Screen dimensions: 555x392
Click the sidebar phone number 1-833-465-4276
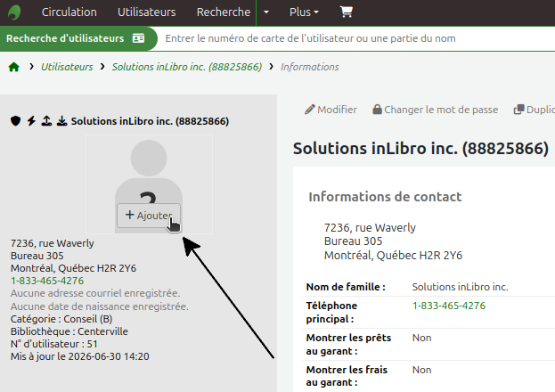tap(47, 281)
